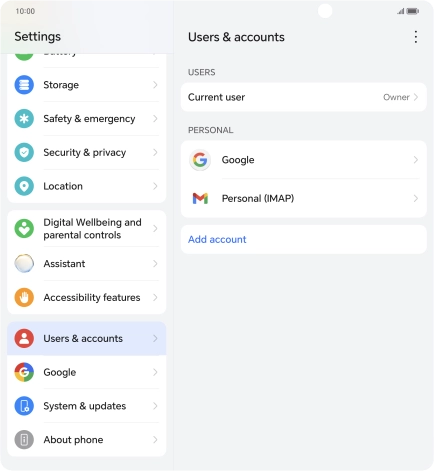
Task: Tap the battery status indicator
Action: 413,11
